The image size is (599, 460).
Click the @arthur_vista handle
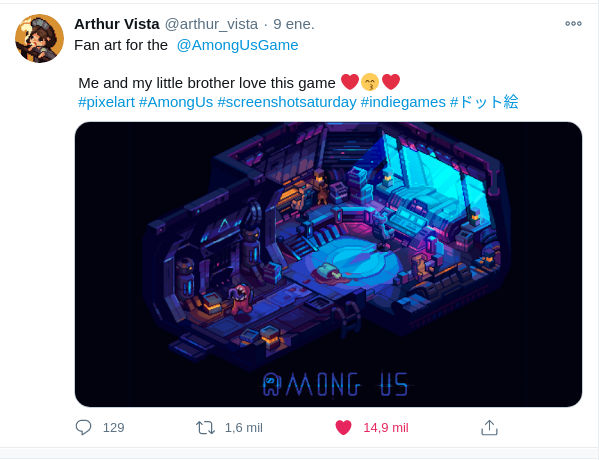click(x=211, y=24)
